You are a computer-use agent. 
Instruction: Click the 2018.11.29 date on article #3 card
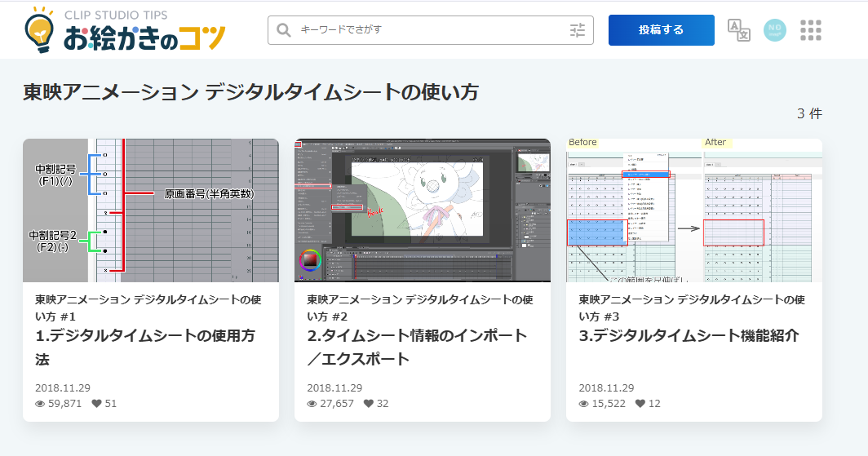coord(606,388)
